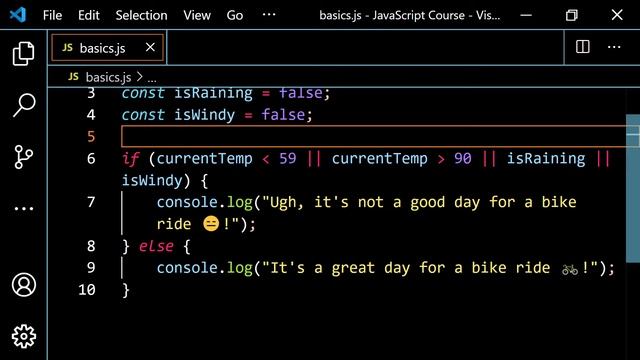
Task: Restore down the VS Code window
Action: click(x=571, y=16)
